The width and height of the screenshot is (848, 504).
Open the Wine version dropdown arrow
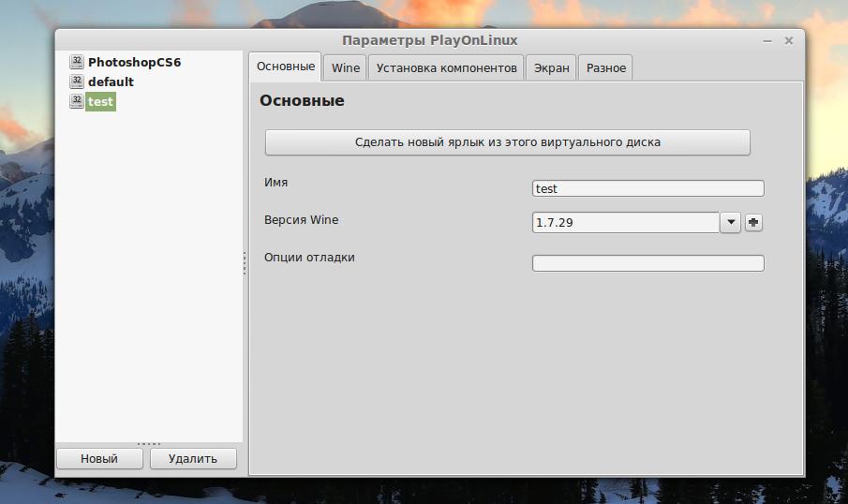tap(731, 222)
